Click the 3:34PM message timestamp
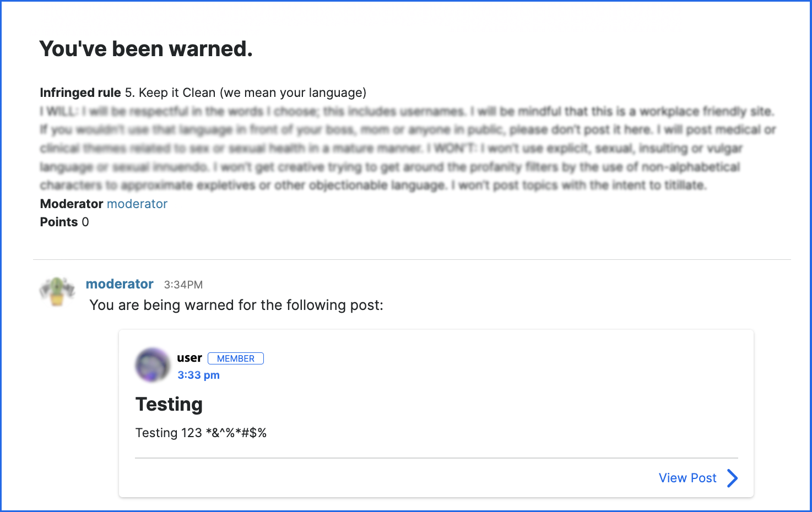 click(183, 285)
